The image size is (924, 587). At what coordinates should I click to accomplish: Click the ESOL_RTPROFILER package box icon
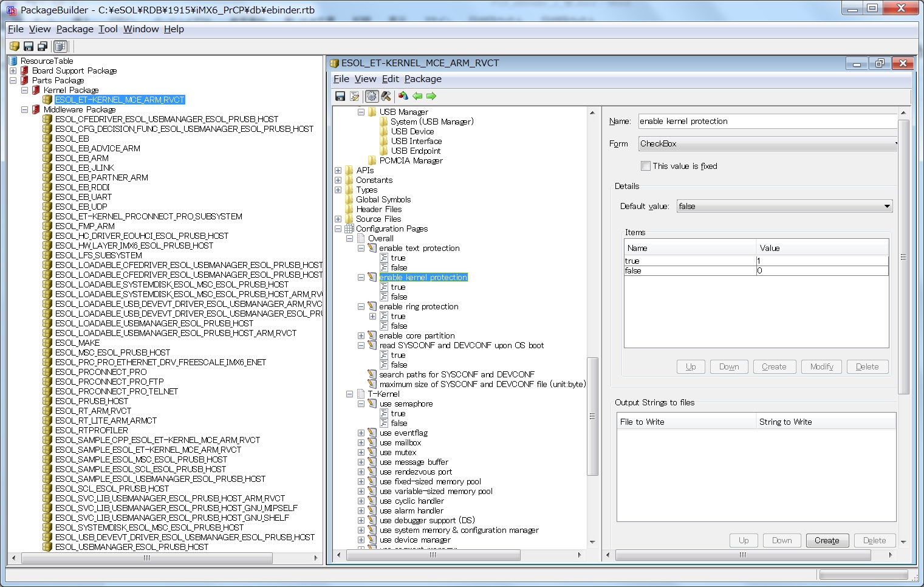click(x=47, y=430)
